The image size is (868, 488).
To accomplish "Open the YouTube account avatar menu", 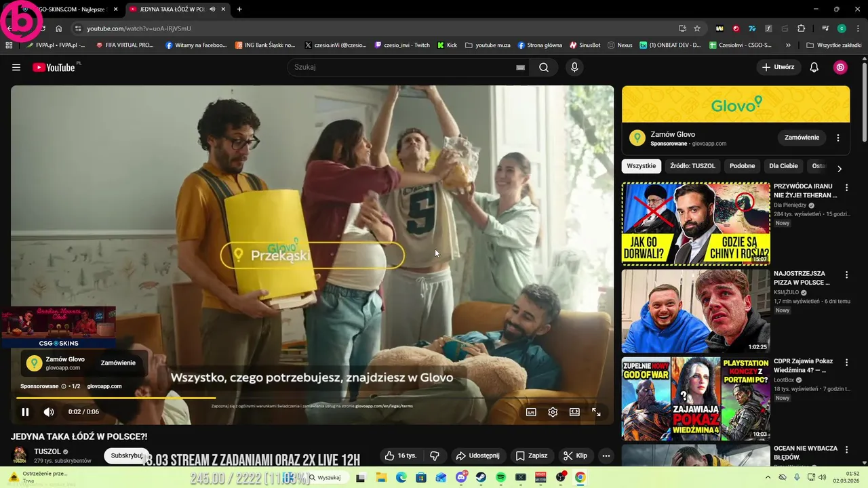I will click(840, 67).
